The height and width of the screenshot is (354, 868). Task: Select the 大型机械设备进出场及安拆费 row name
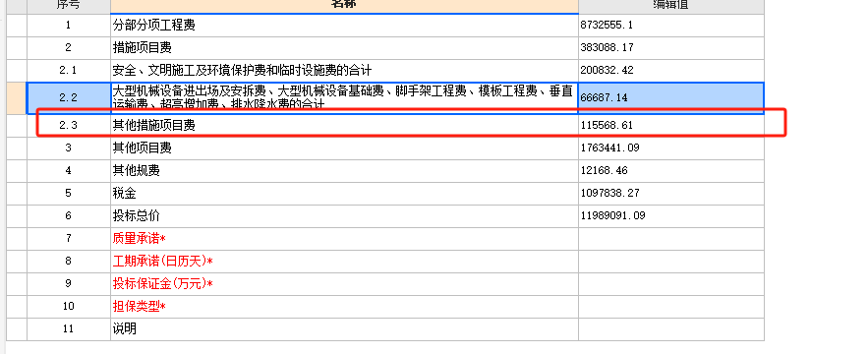[344, 97]
